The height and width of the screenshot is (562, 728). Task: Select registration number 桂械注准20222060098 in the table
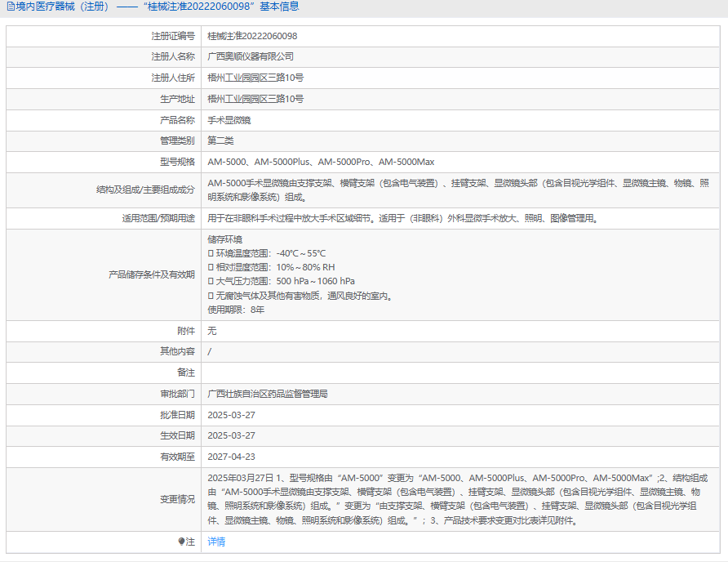pos(252,36)
